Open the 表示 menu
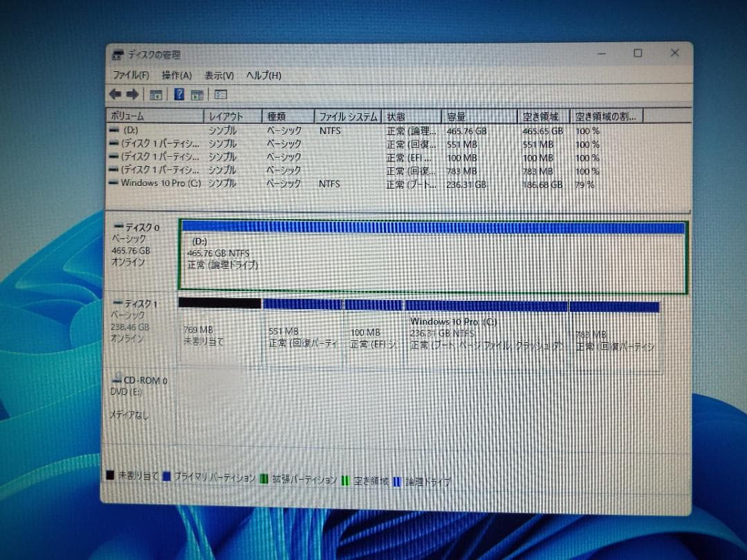 pyautogui.click(x=219, y=75)
